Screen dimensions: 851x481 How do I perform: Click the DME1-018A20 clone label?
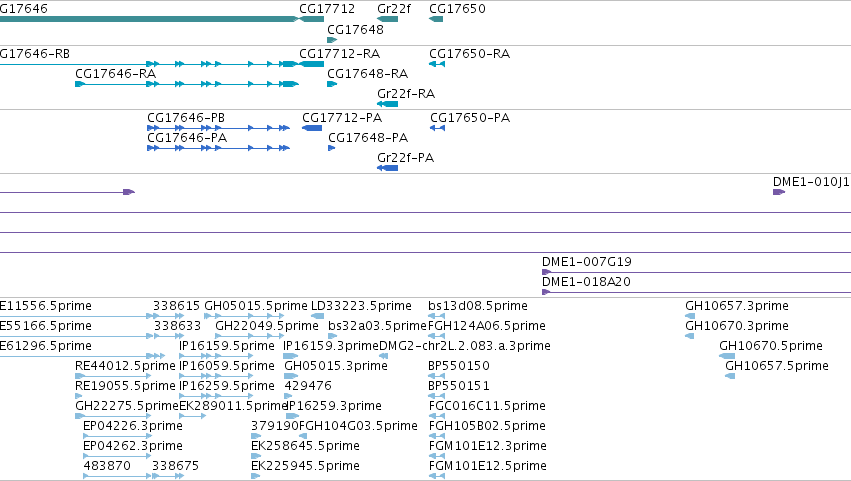click(586, 282)
